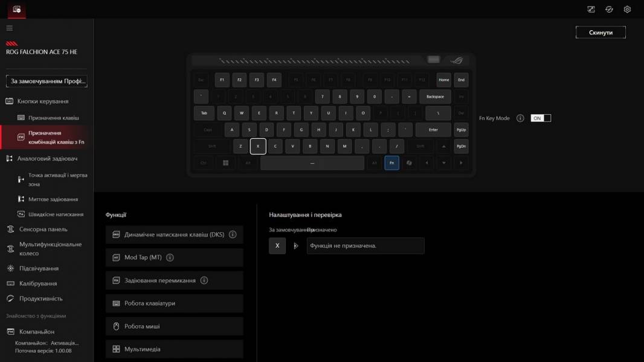This screenshot has height=362, width=644.
Task: Click info icon for Динамічне натискання клавіш
Action: [x=233, y=235]
